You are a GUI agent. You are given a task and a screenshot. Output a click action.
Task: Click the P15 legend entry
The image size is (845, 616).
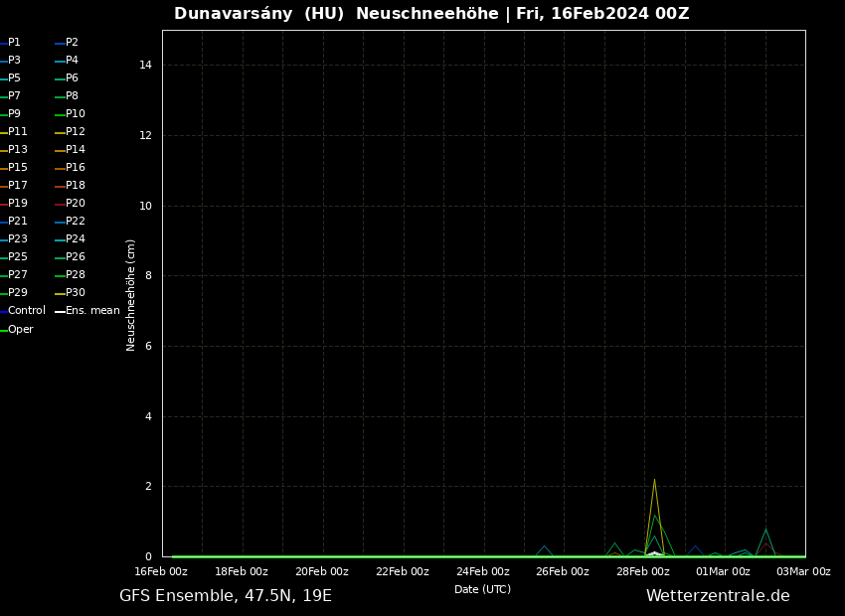(x=18, y=168)
